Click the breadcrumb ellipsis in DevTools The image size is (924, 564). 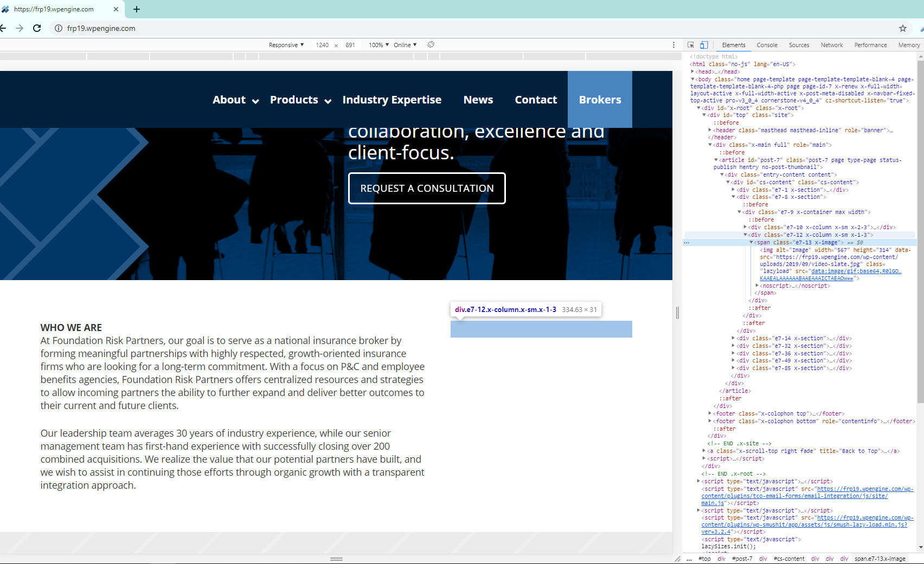pyautogui.click(x=689, y=559)
